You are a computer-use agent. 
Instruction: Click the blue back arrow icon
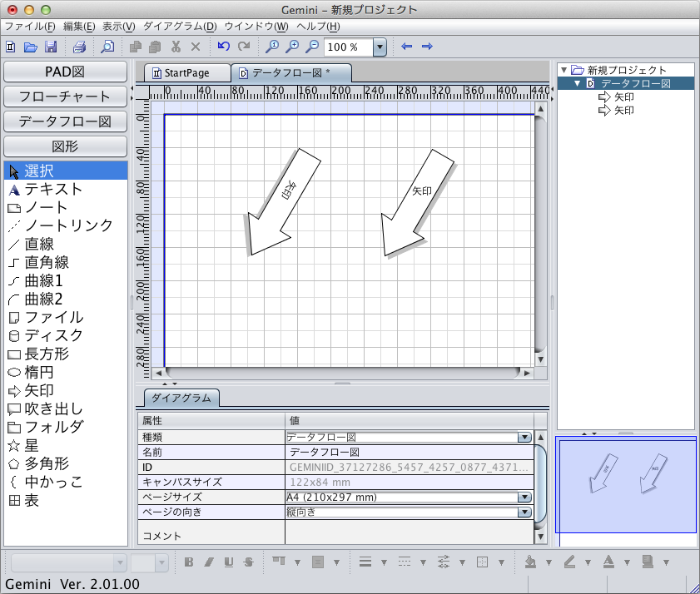tap(406, 47)
